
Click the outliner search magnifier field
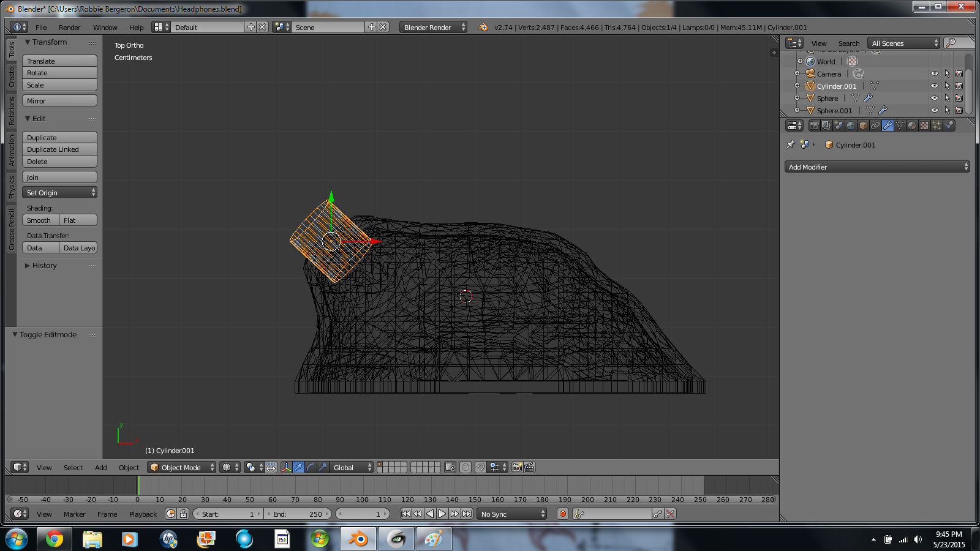click(959, 43)
